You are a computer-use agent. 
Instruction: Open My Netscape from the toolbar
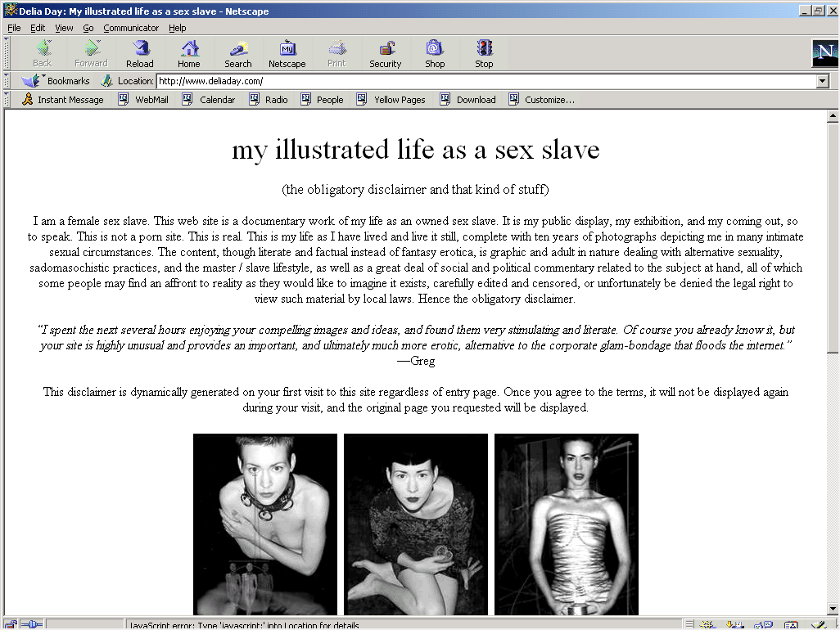click(287, 53)
